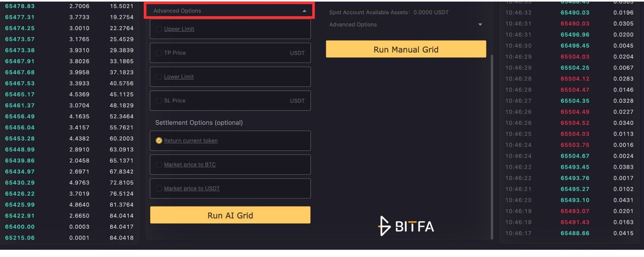Image resolution: width=644 pixels, height=257 pixels.
Task: Click the Run Manual Grid button
Action: (x=406, y=49)
